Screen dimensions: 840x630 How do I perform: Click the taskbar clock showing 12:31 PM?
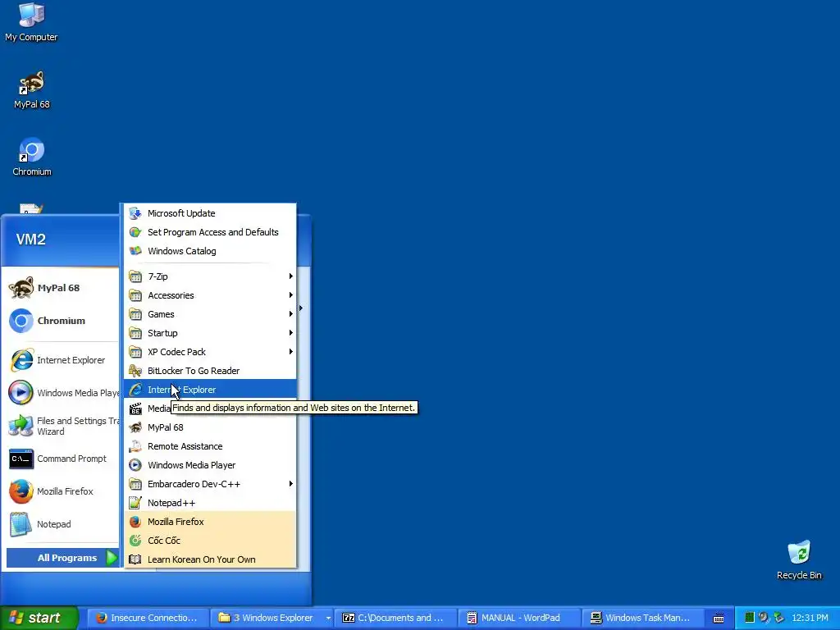pos(810,618)
